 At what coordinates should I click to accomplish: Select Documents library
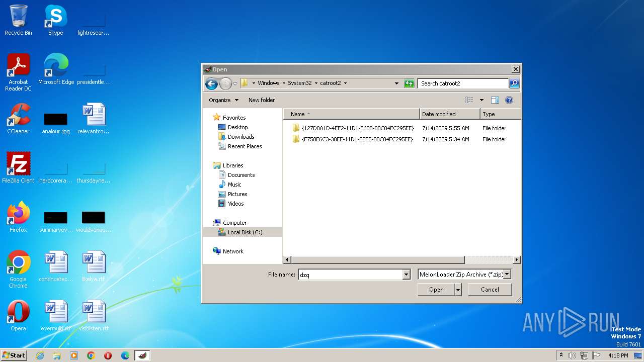click(x=241, y=175)
